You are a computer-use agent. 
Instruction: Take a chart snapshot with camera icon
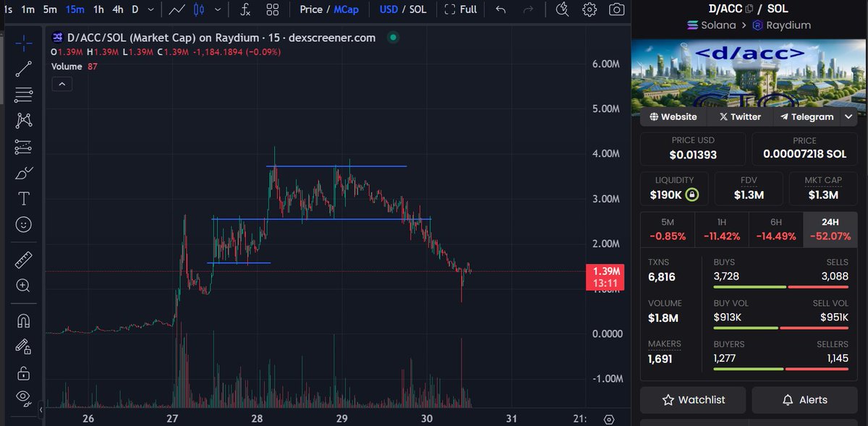(x=616, y=9)
